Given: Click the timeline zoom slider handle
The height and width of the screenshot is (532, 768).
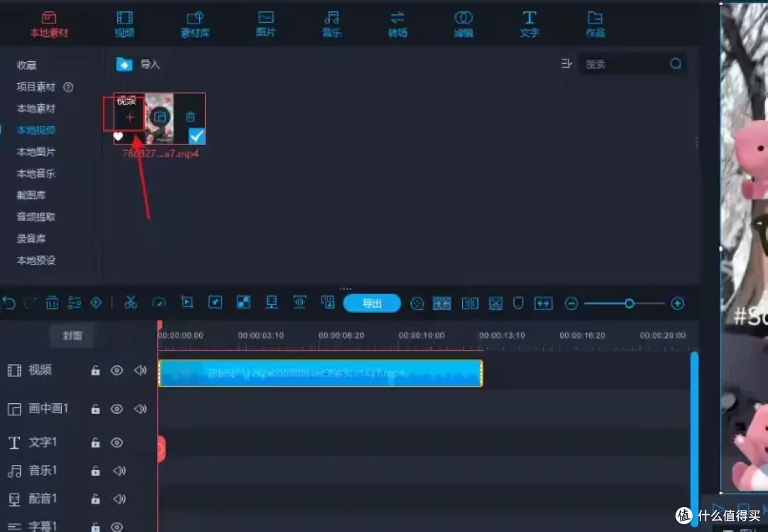Looking at the screenshot, I should click(x=629, y=304).
